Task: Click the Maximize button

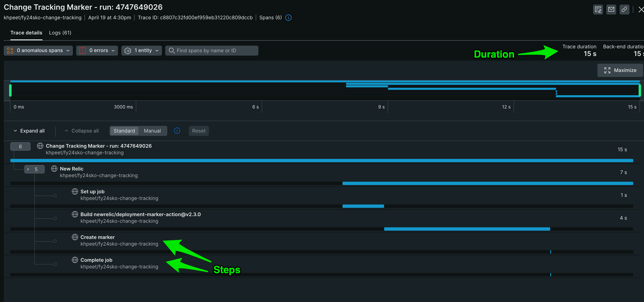Action: (x=620, y=70)
